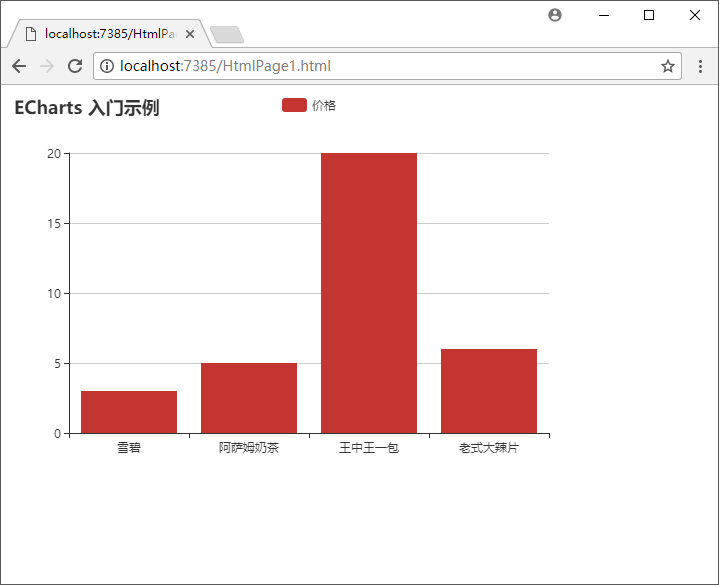Select the 阿萨姆奶茶 bar in the chart
The image size is (719, 585).
(249, 398)
